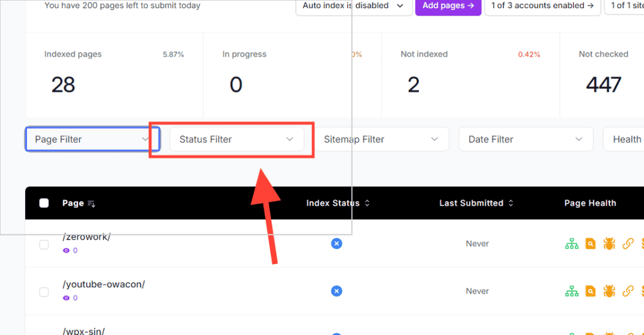Click the page search icon for /zerowork/

(590, 244)
